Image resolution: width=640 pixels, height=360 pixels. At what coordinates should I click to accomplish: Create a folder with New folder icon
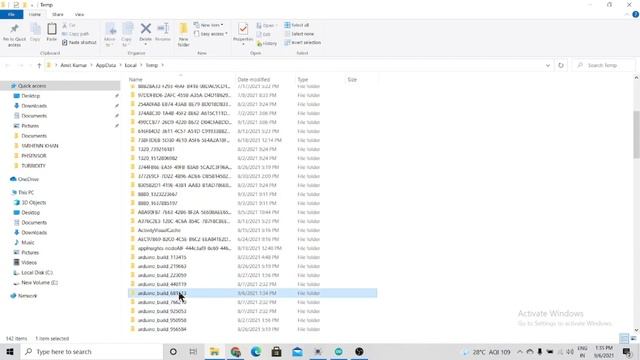click(x=184, y=29)
